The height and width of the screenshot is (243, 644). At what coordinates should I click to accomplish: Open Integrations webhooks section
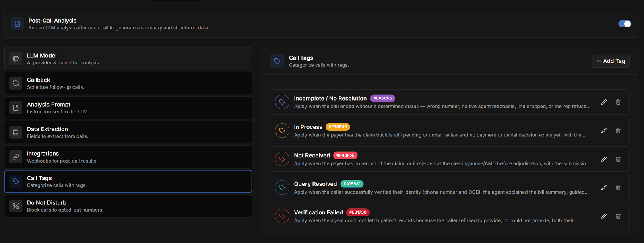[128, 157]
